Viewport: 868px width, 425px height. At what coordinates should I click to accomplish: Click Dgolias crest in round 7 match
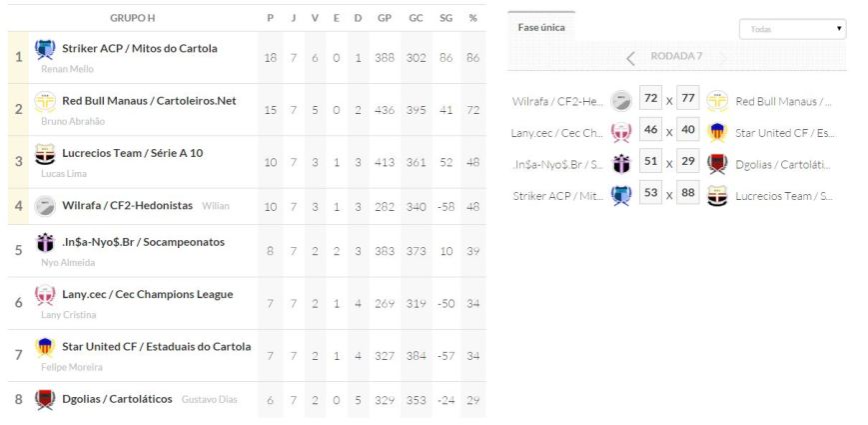coord(716,163)
